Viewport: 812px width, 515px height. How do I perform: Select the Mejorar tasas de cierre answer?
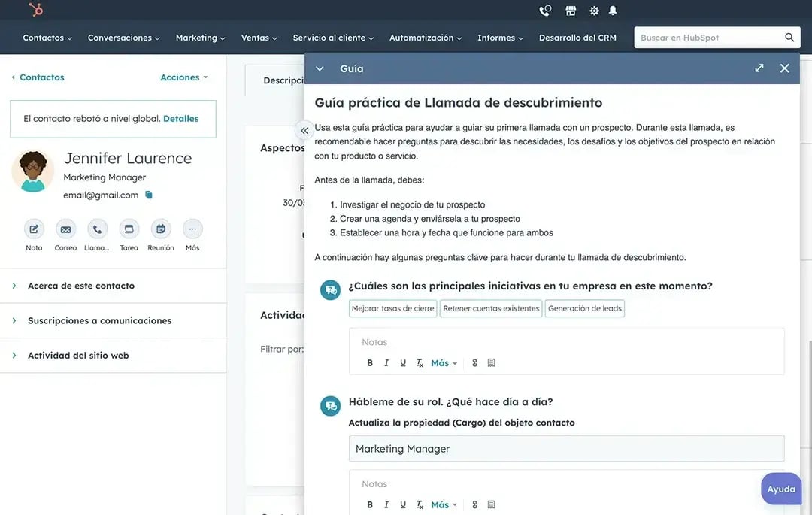click(x=393, y=308)
